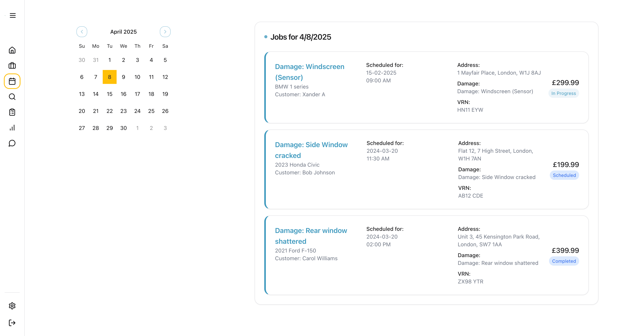This screenshot has width=644, height=336.
Task: Select April 15 on the calendar
Action: tap(109, 94)
